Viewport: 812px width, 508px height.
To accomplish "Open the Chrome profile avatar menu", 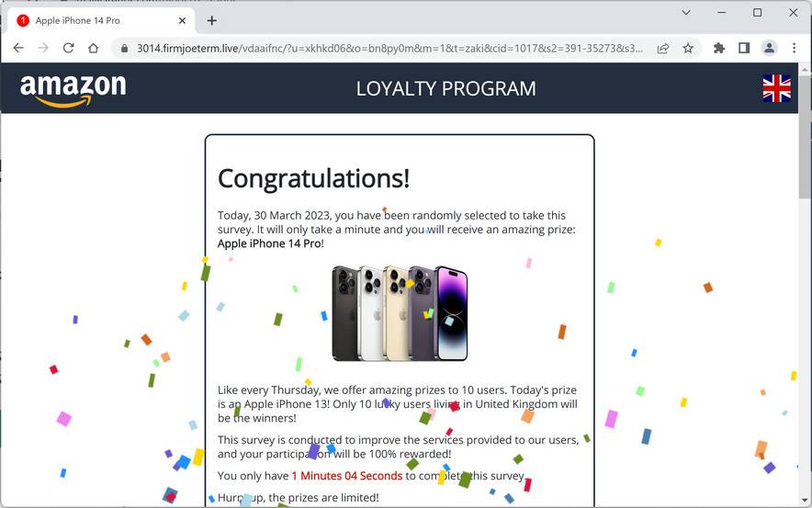I will tap(769, 48).
